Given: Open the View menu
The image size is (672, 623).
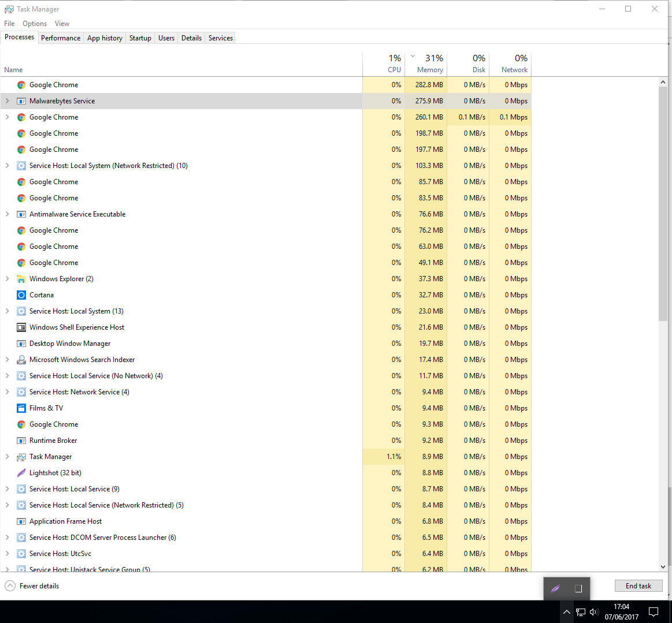Looking at the screenshot, I should [x=62, y=24].
